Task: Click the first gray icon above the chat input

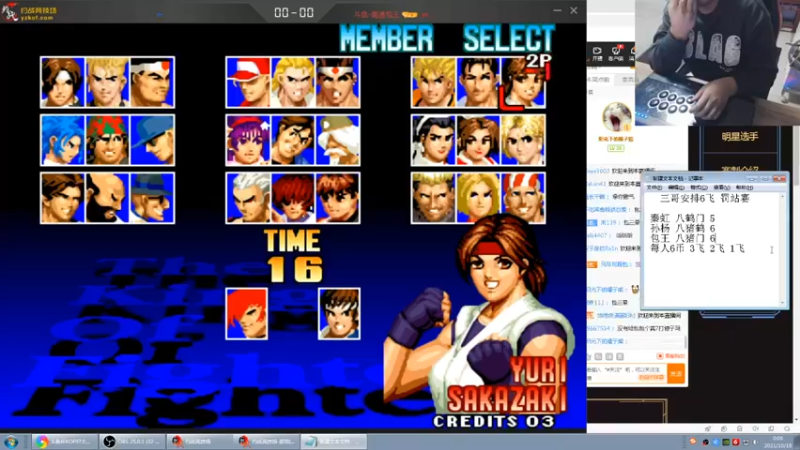Action: 598,356
